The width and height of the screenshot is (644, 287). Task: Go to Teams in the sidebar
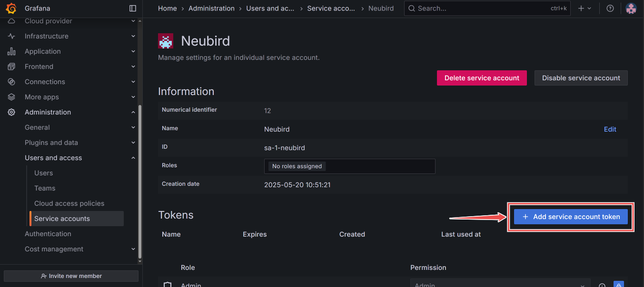point(44,188)
